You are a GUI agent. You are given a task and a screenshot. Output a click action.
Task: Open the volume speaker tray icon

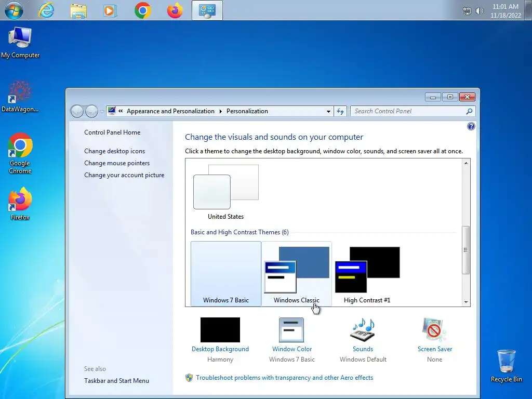coord(479,11)
